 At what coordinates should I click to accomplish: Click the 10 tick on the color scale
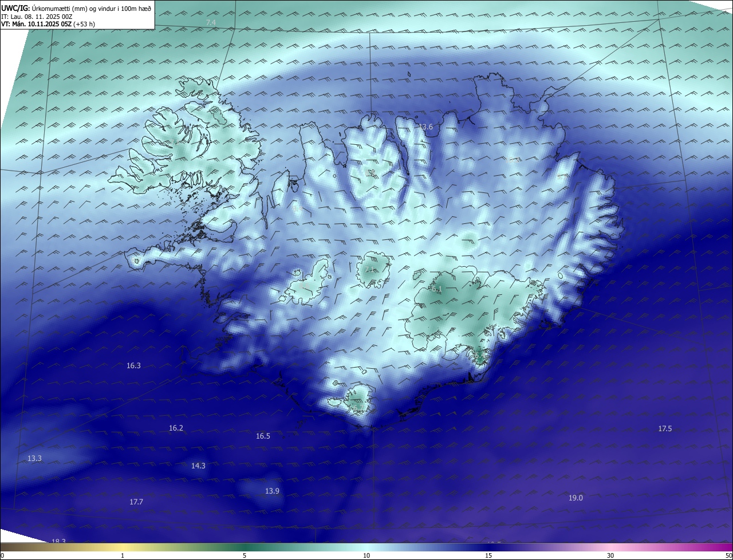point(366,555)
